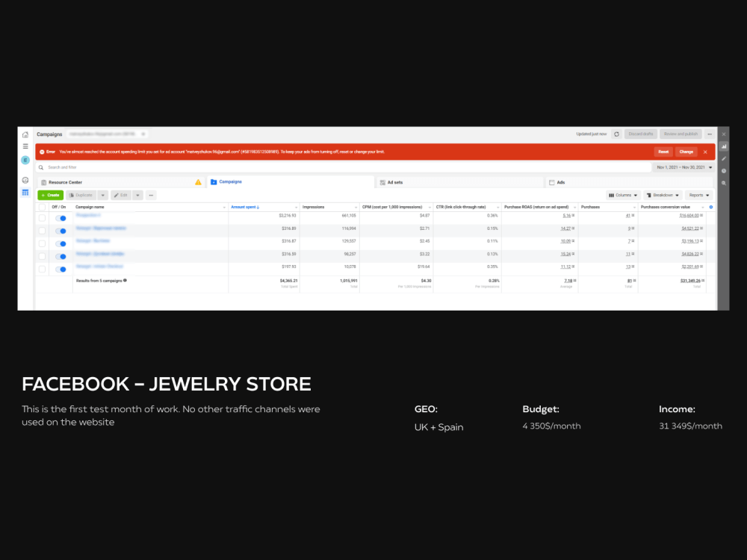Select the Campaigns tab
Image resolution: width=747 pixels, height=560 pixels.
click(x=291, y=182)
